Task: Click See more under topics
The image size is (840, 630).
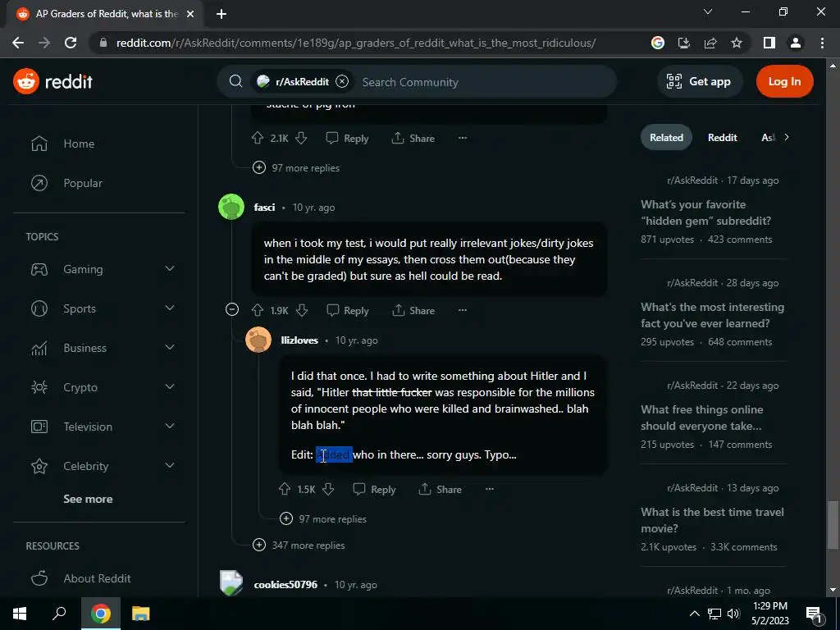Action: pos(88,499)
